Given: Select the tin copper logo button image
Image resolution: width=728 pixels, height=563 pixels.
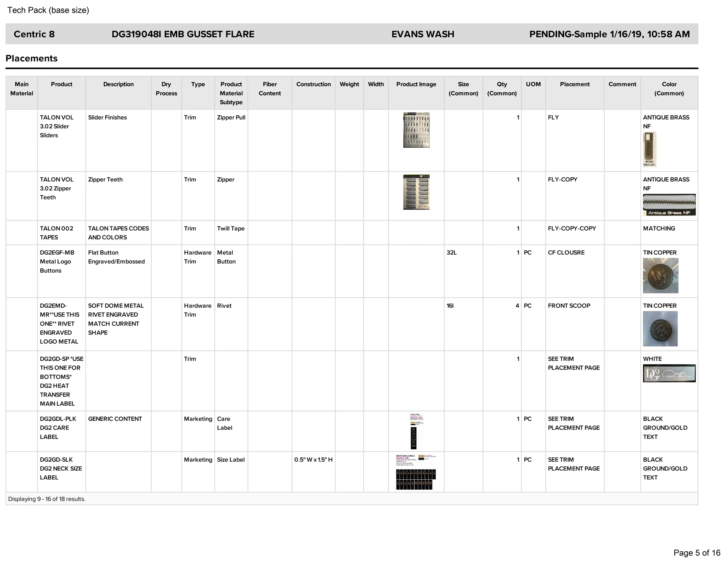Looking at the screenshot, I should pyautogui.click(x=660, y=275).
